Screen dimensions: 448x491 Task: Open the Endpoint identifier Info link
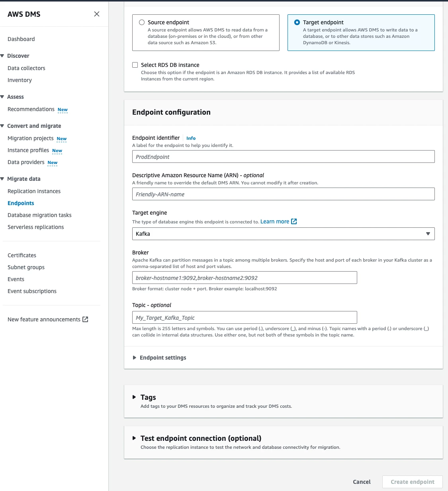[x=191, y=138]
